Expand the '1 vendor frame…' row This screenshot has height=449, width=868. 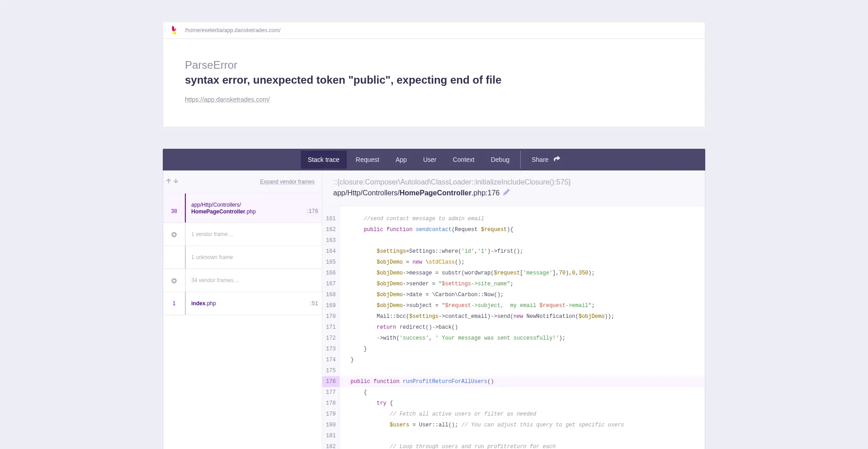(212, 234)
